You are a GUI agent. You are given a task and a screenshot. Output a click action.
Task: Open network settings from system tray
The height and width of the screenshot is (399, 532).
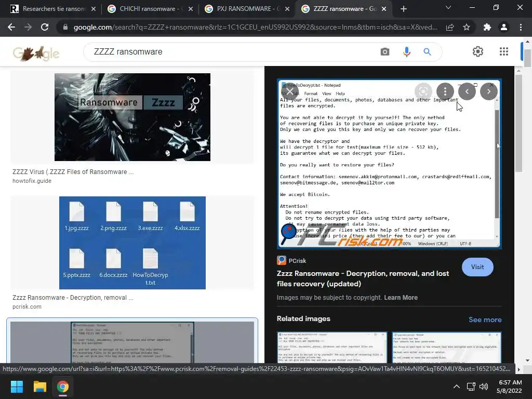(x=471, y=387)
